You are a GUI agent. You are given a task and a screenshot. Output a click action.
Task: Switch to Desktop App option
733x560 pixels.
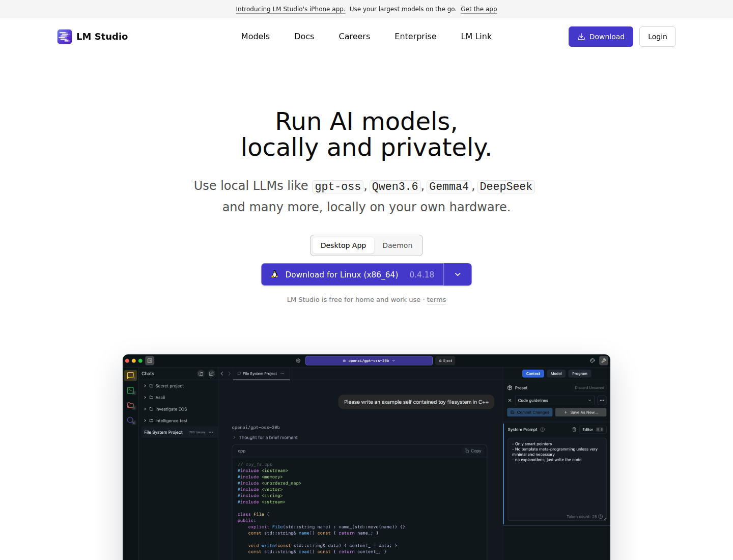point(343,245)
